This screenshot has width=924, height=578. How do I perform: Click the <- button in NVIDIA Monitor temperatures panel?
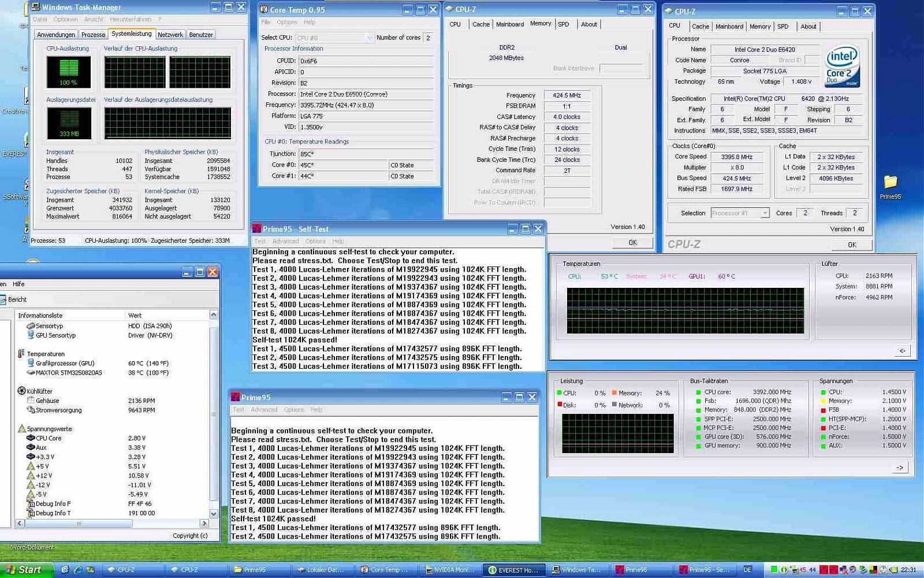(x=903, y=351)
